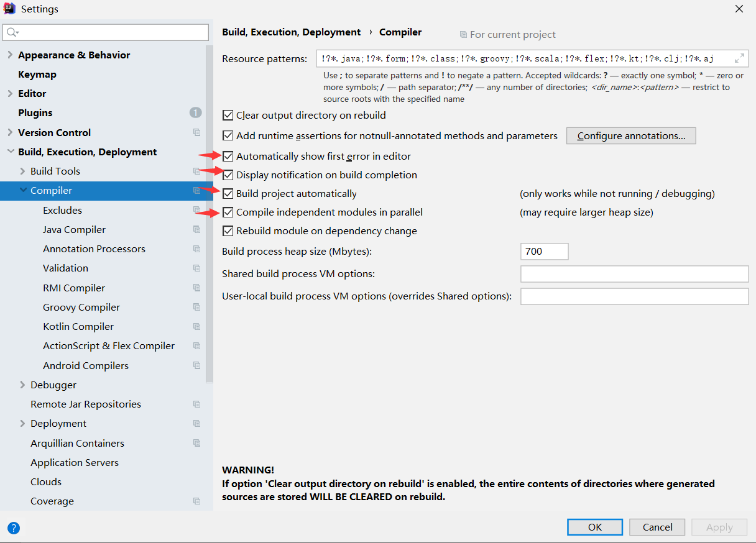Click the Build process heap size field
The image size is (756, 543).
click(544, 251)
